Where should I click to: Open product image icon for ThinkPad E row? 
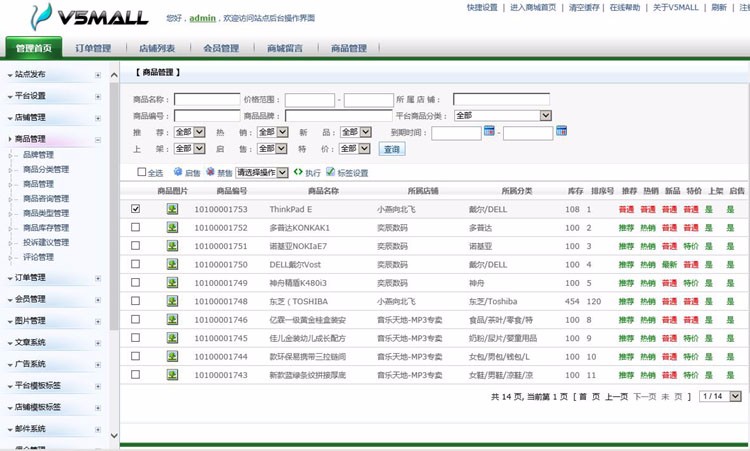point(172,209)
